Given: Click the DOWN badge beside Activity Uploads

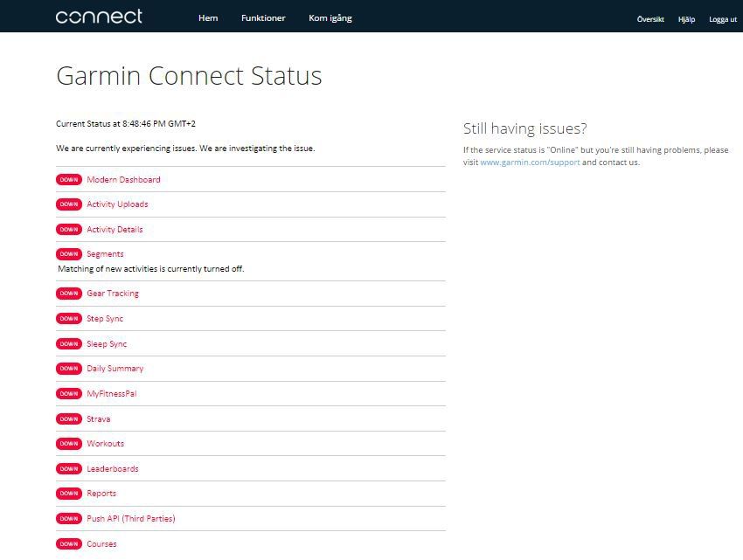Looking at the screenshot, I should pyautogui.click(x=69, y=204).
